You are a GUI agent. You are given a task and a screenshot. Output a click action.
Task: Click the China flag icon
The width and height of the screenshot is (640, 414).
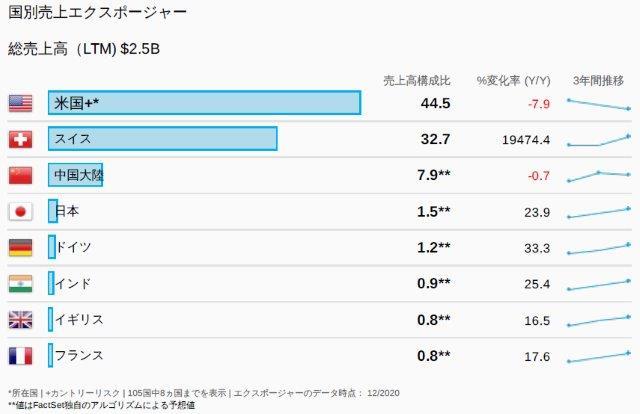click(x=20, y=175)
